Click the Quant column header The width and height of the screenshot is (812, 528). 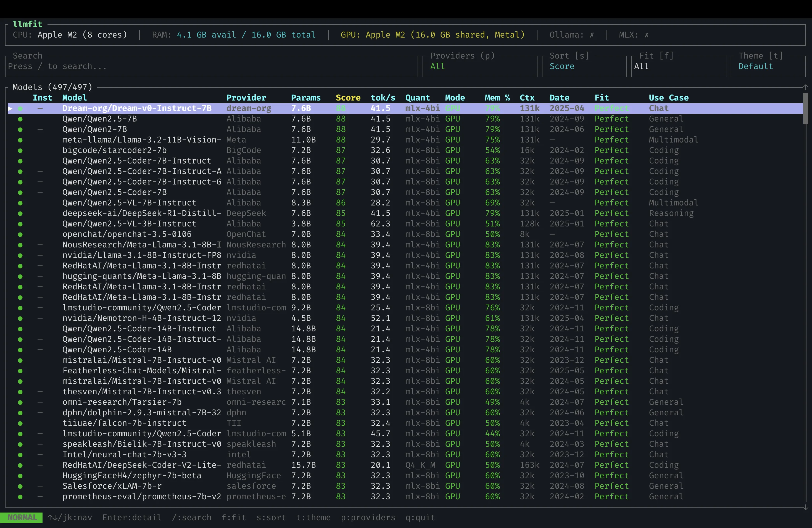(x=418, y=98)
